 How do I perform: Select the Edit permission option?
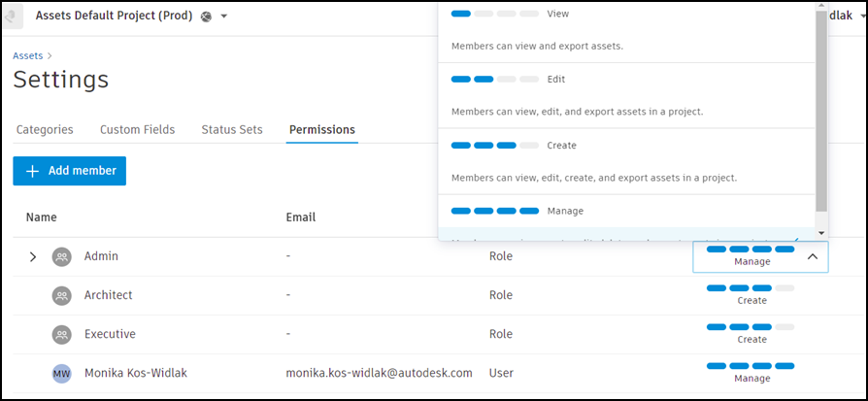555,80
